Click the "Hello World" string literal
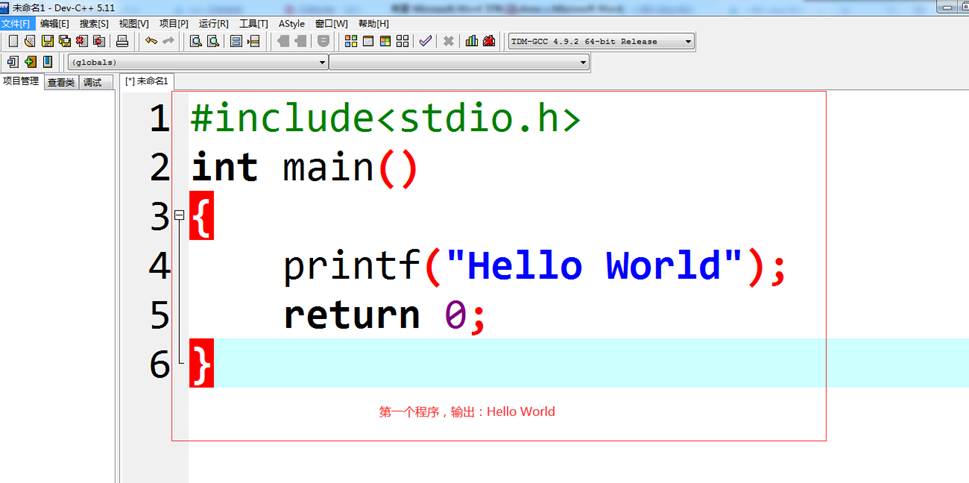 (x=594, y=264)
